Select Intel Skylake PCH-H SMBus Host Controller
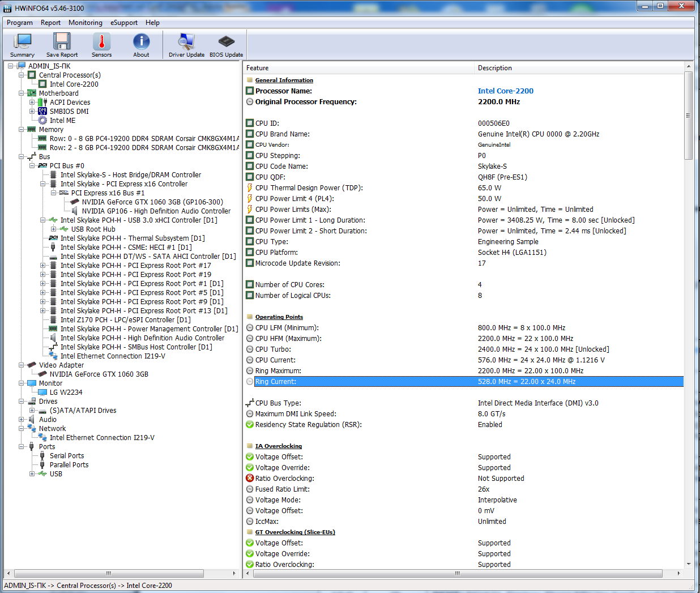Screen dimensions: 700x593 [x=136, y=347]
